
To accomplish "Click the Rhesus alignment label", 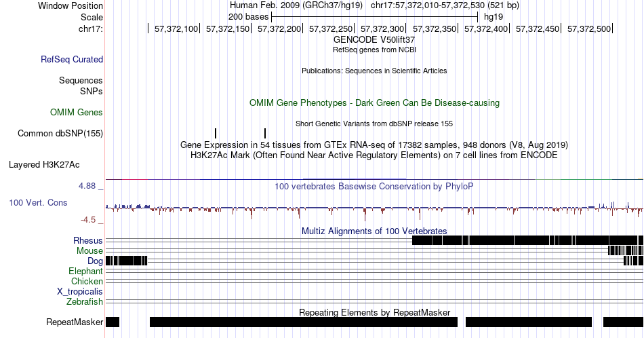I will 88,240.
